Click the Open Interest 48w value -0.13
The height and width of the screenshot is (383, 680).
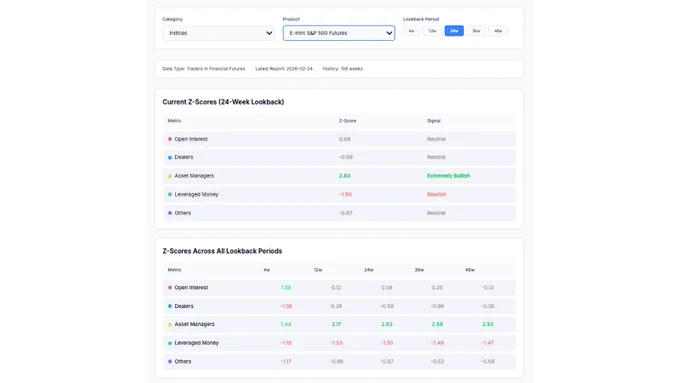pyautogui.click(x=487, y=288)
